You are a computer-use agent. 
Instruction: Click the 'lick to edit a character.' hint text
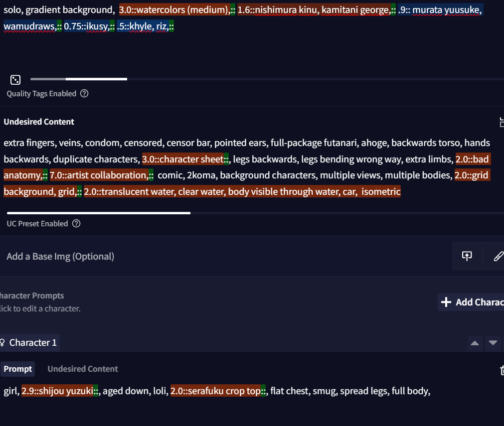click(40, 308)
